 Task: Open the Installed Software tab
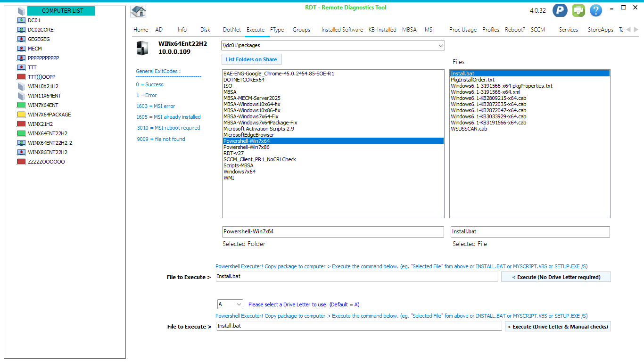pos(342,29)
